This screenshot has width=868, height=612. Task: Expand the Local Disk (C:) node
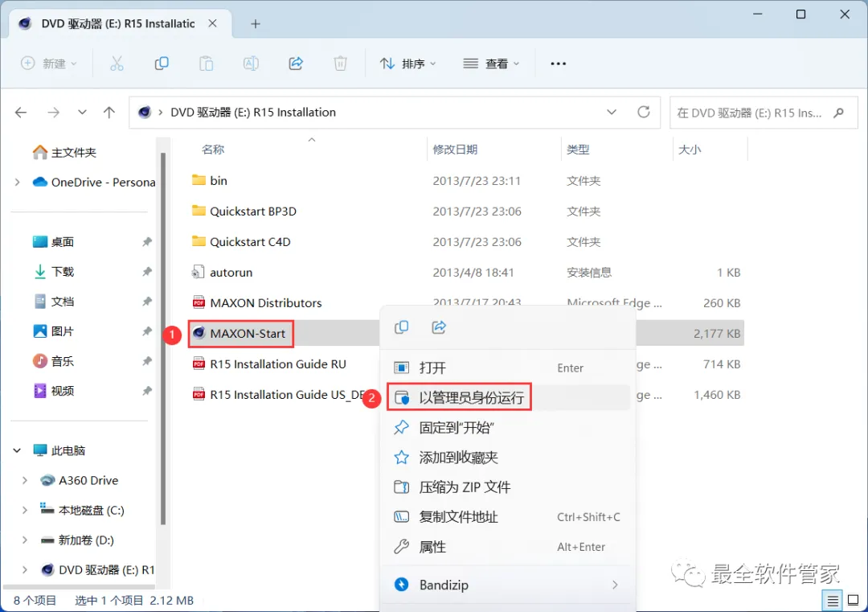coord(25,510)
